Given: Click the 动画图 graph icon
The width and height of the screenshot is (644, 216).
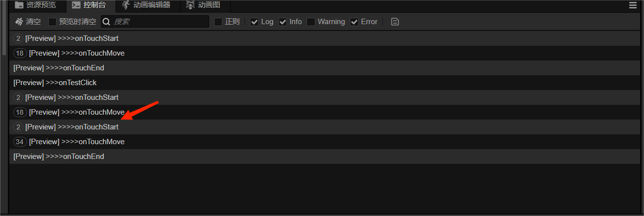Looking at the screenshot, I should [190, 5].
